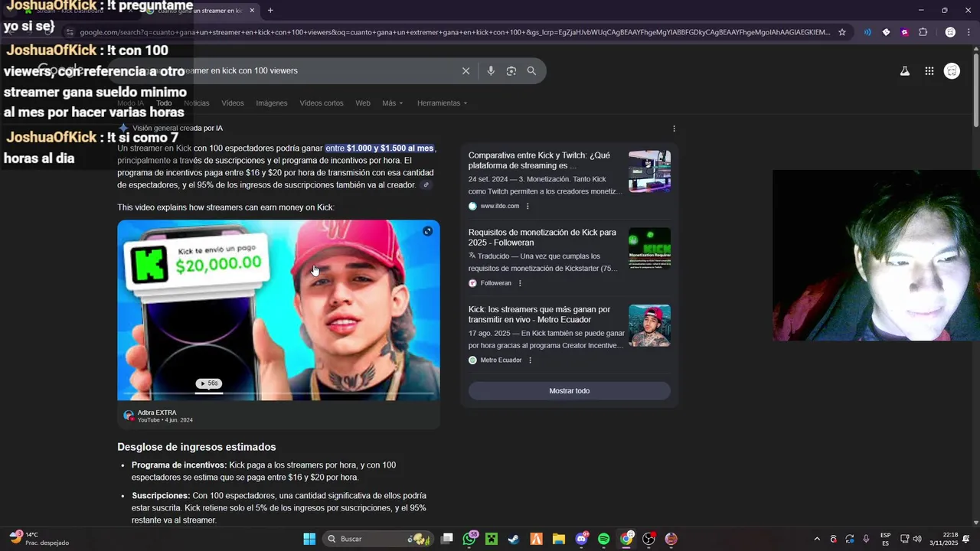Screen dimensions: 980x551
Task: Open AI overview more options menu
Action: coord(674,129)
